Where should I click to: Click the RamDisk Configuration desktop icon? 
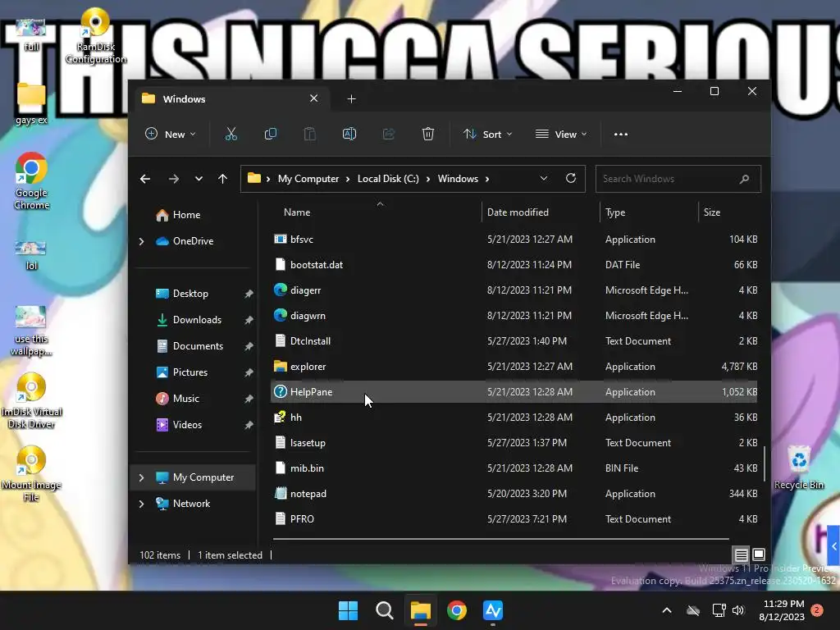pos(96,36)
